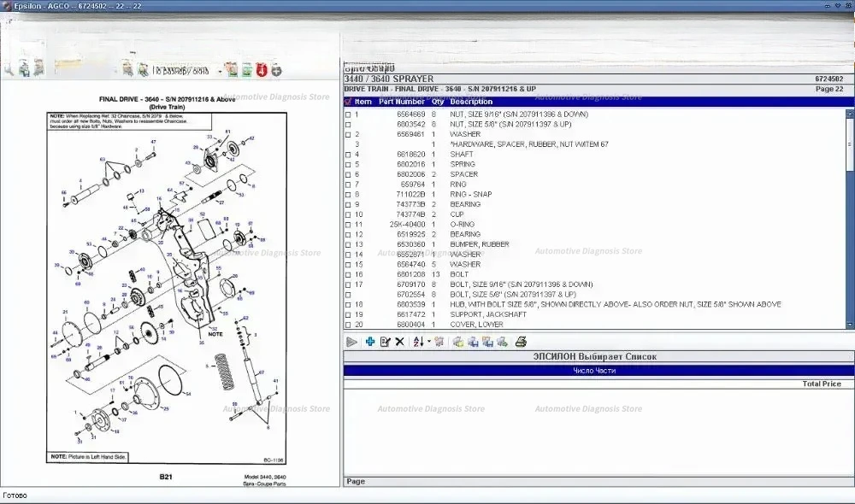
Task: Select the HUB, WITH BOLT SIZE 5/8" row
Action: coord(594,305)
